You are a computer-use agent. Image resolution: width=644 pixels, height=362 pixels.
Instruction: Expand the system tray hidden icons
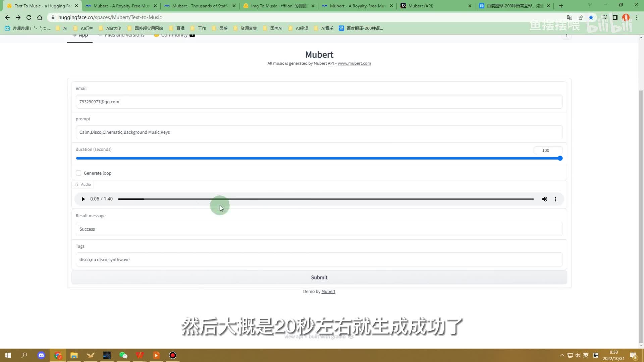point(562,355)
